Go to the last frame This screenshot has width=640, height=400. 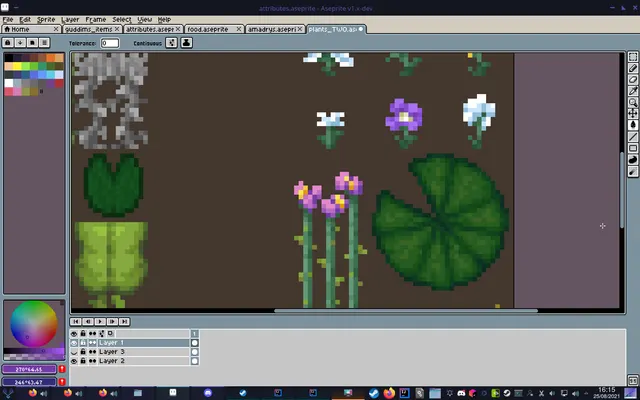124,322
